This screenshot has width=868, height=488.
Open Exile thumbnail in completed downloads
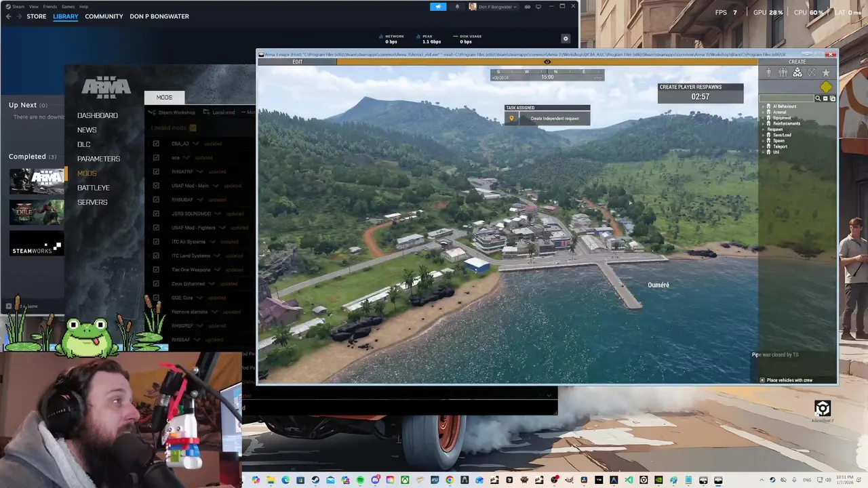pos(37,212)
